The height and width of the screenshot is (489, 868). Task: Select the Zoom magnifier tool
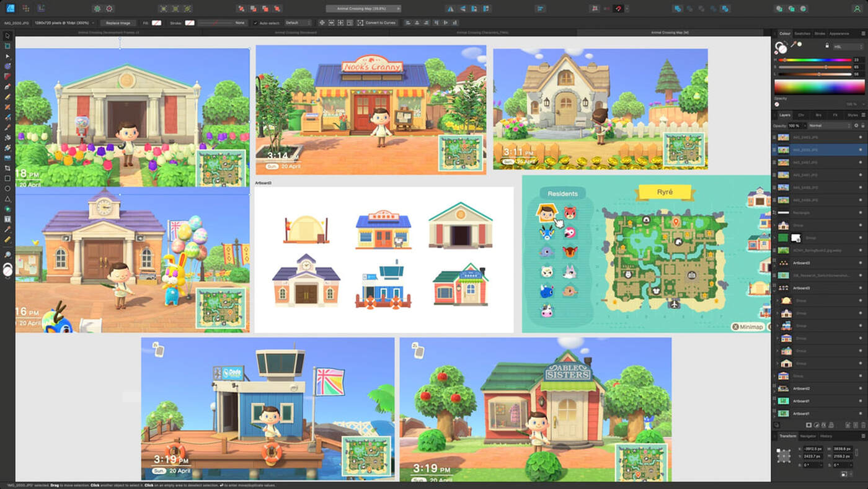point(7,255)
